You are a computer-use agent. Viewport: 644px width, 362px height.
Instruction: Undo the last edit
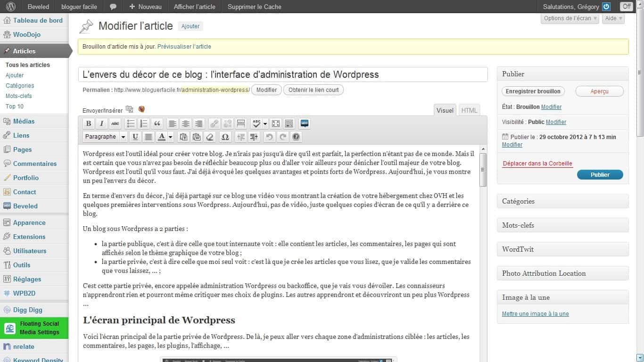[269, 137]
